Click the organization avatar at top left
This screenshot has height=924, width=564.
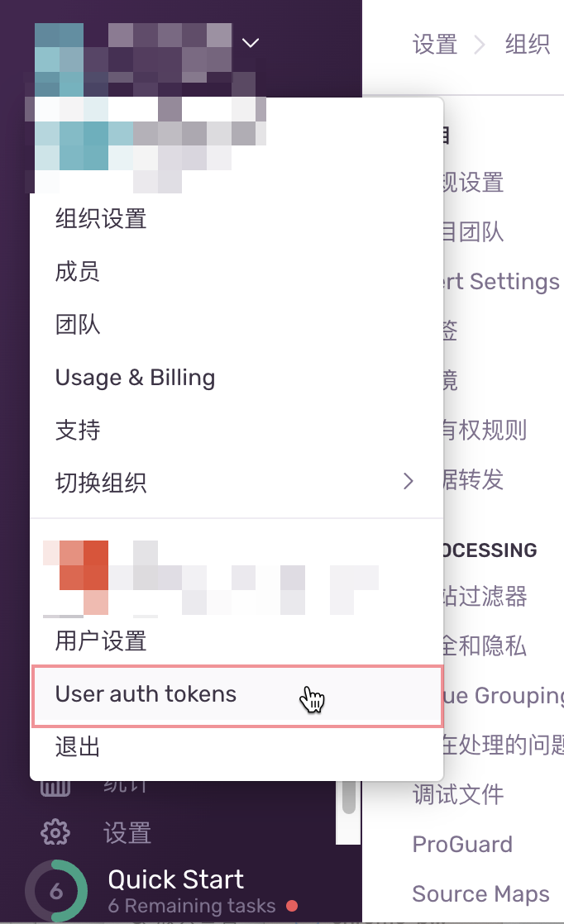[x=59, y=60]
